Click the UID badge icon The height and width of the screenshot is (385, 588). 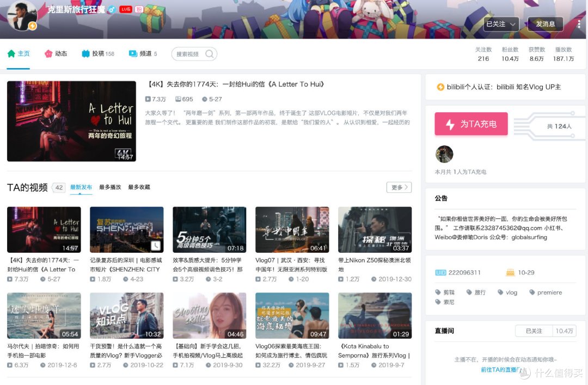click(x=440, y=272)
